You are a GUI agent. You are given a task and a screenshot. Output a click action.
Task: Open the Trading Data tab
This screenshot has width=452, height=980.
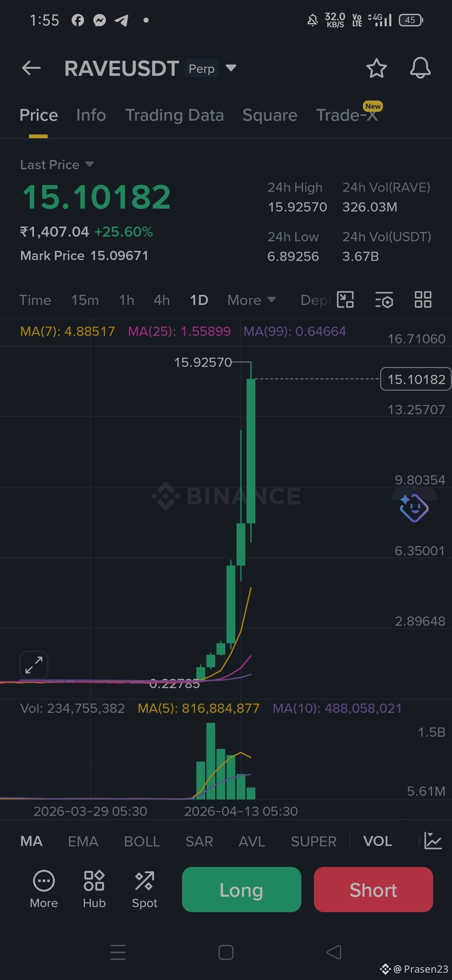click(x=175, y=115)
